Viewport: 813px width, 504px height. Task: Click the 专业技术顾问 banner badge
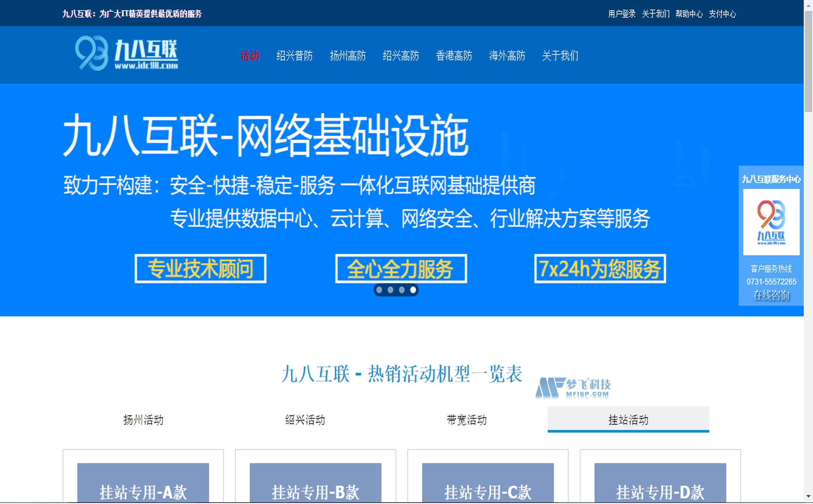(200, 268)
